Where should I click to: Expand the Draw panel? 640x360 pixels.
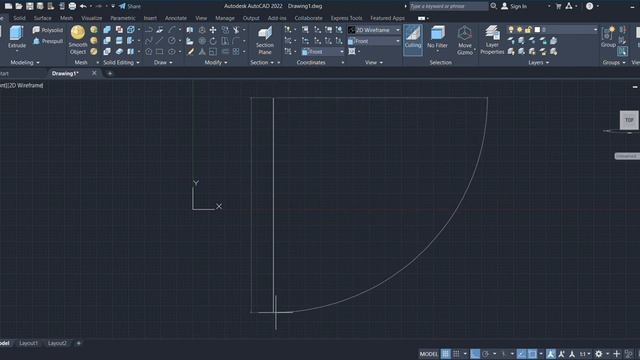tap(163, 62)
